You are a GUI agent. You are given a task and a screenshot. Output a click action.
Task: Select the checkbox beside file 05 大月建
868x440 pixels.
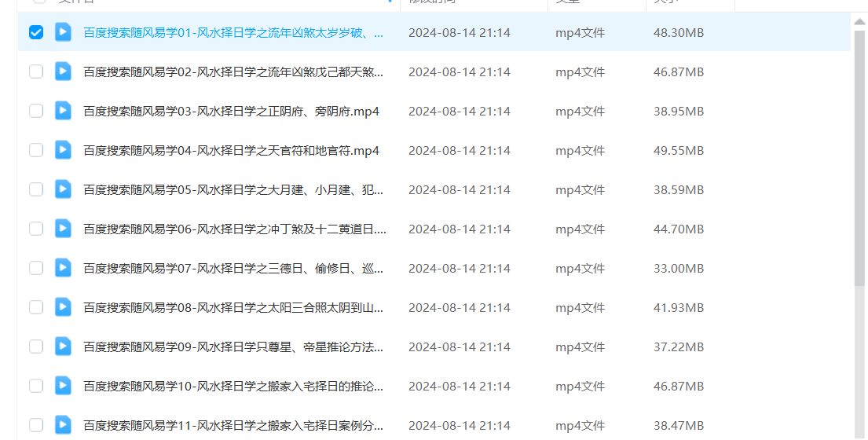36,189
